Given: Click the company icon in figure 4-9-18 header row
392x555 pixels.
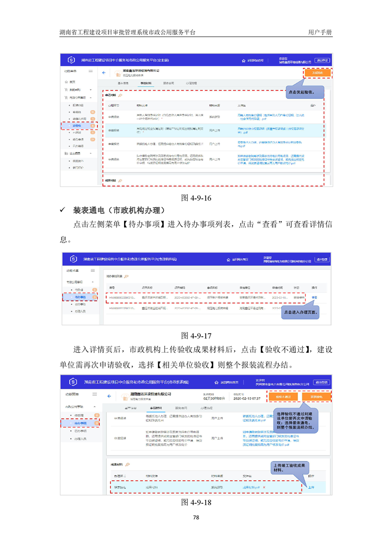Looking at the screenshot, I should point(124,396).
